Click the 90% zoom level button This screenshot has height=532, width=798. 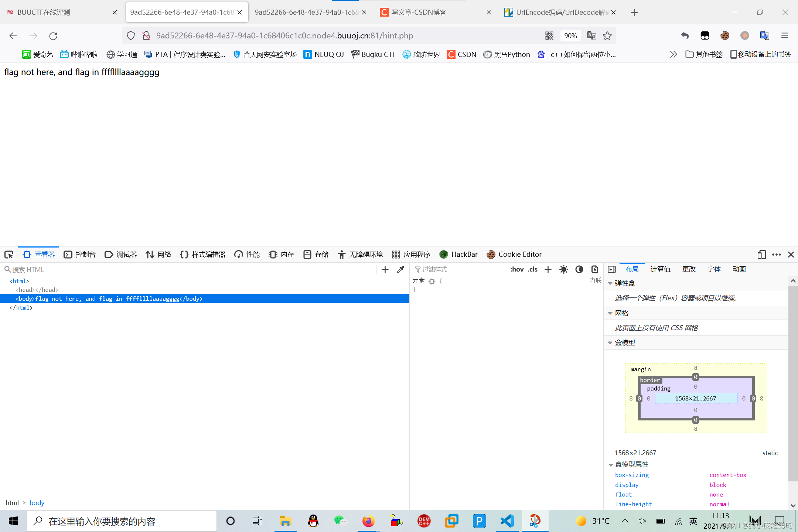(x=570, y=36)
